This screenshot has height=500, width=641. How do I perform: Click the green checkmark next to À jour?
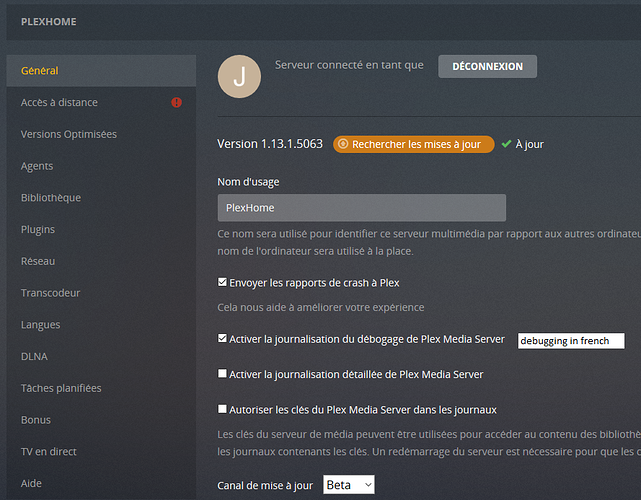point(506,144)
